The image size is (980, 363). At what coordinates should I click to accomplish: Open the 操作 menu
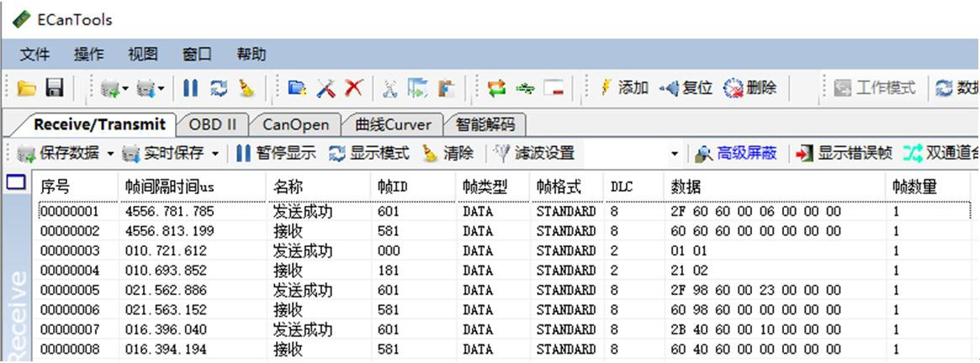pos(88,55)
